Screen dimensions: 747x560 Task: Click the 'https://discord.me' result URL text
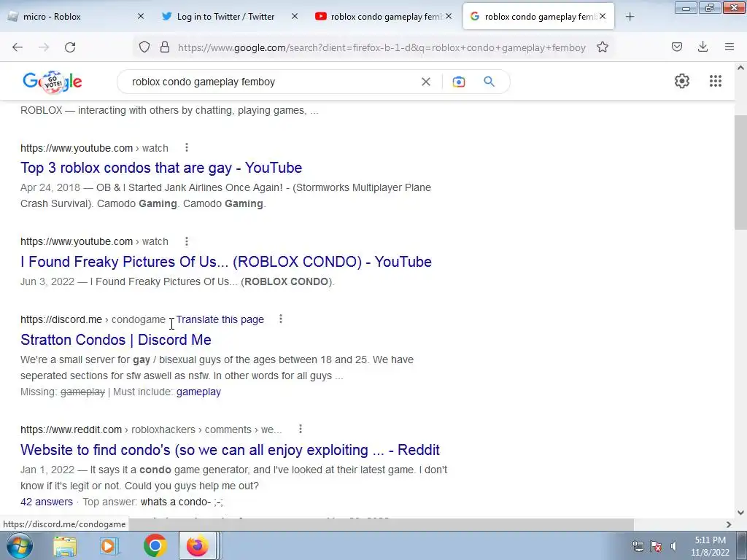click(x=61, y=319)
